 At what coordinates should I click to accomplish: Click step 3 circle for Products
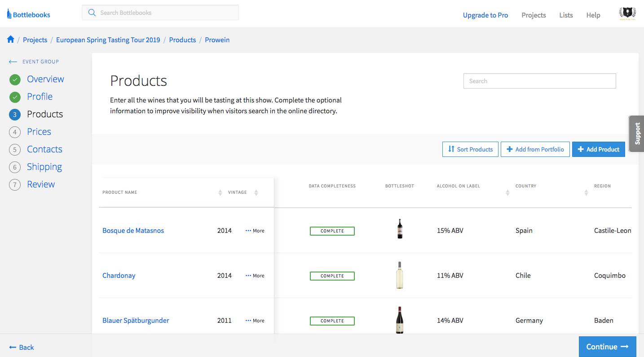(x=15, y=115)
